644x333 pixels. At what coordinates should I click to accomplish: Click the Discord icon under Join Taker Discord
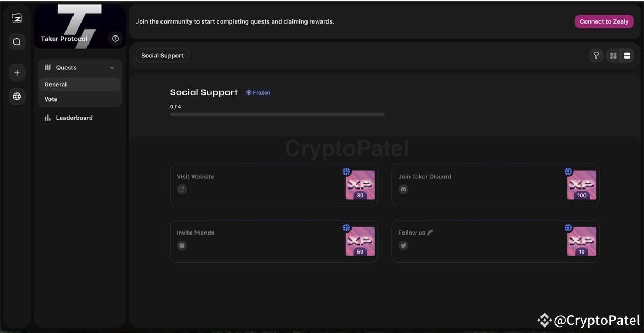(404, 189)
